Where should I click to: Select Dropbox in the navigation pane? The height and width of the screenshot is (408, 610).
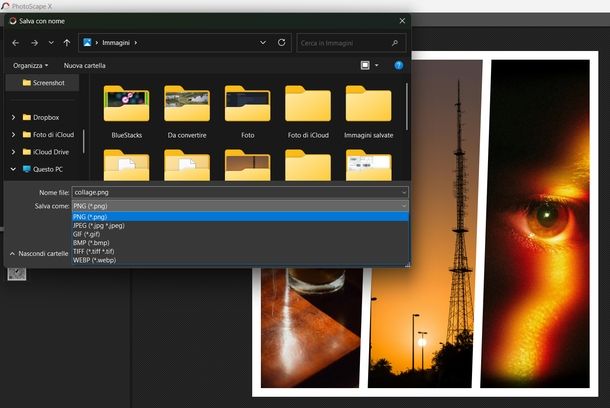(x=41, y=117)
